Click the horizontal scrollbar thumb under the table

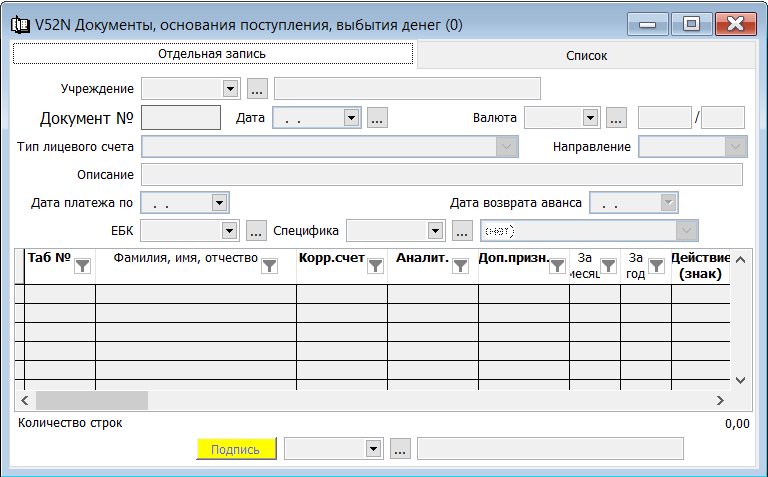[x=92, y=401]
